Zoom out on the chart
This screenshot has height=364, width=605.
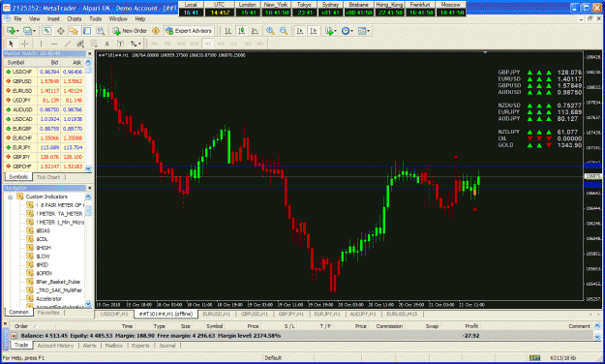[x=284, y=31]
